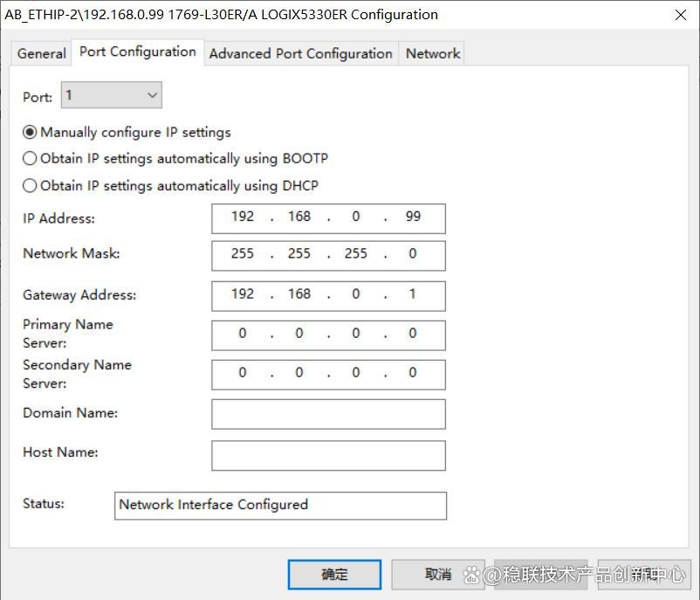Expand the Port dropdown
700x600 pixels.
pos(112,94)
